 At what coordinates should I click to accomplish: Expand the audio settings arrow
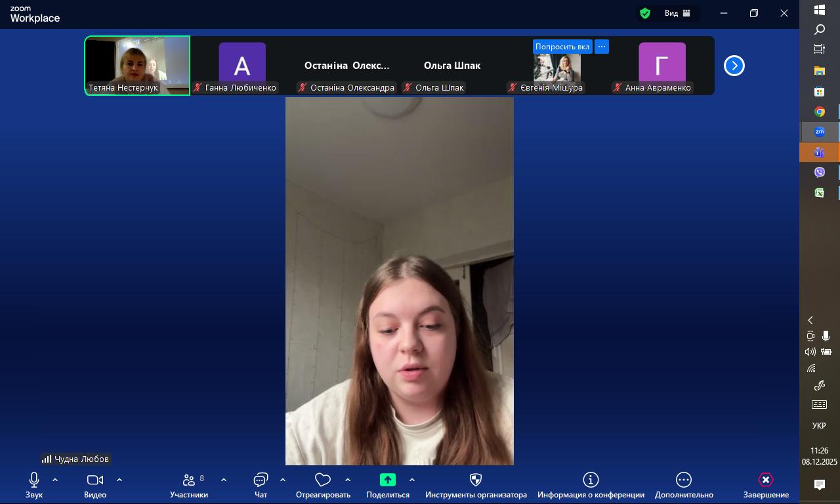(55, 480)
